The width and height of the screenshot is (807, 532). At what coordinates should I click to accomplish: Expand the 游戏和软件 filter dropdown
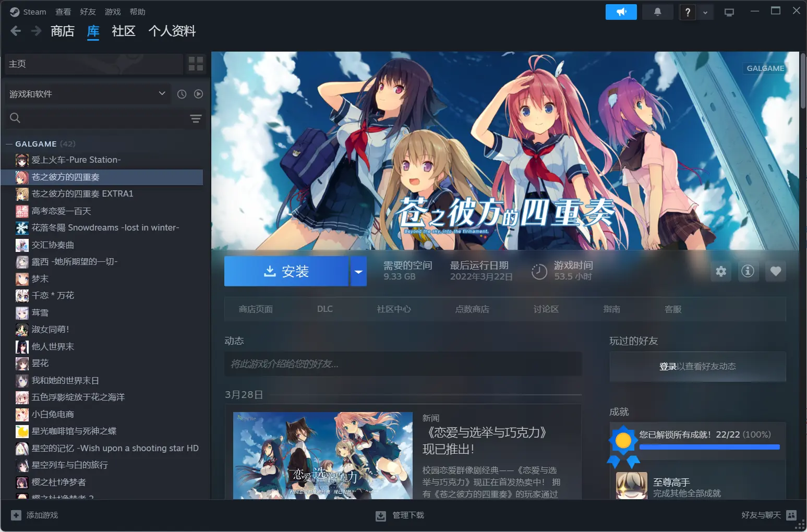tap(162, 93)
